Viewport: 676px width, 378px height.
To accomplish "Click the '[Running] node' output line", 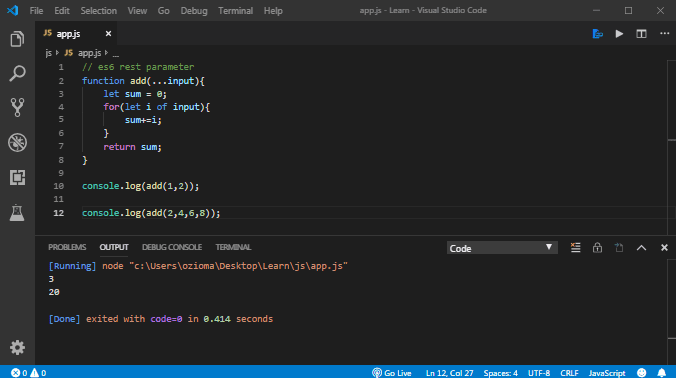I will (198, 266).
